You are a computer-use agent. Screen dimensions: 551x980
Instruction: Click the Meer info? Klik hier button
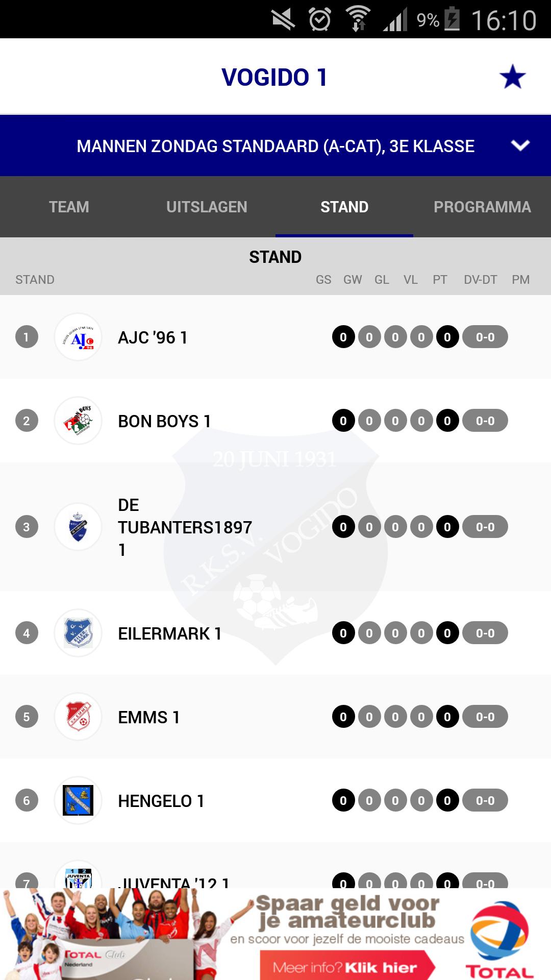click(x=347, y=966)
